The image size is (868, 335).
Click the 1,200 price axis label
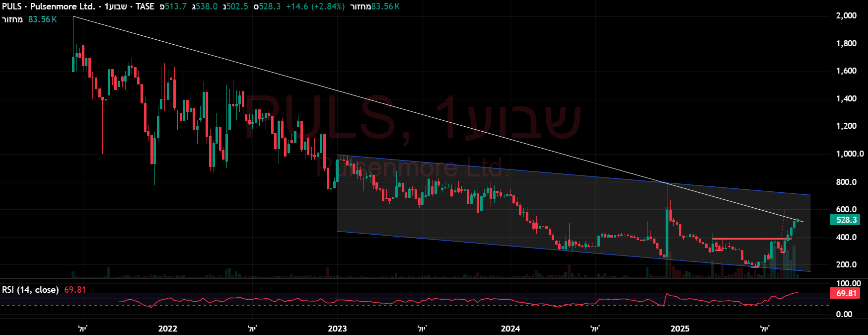point(846,126)
